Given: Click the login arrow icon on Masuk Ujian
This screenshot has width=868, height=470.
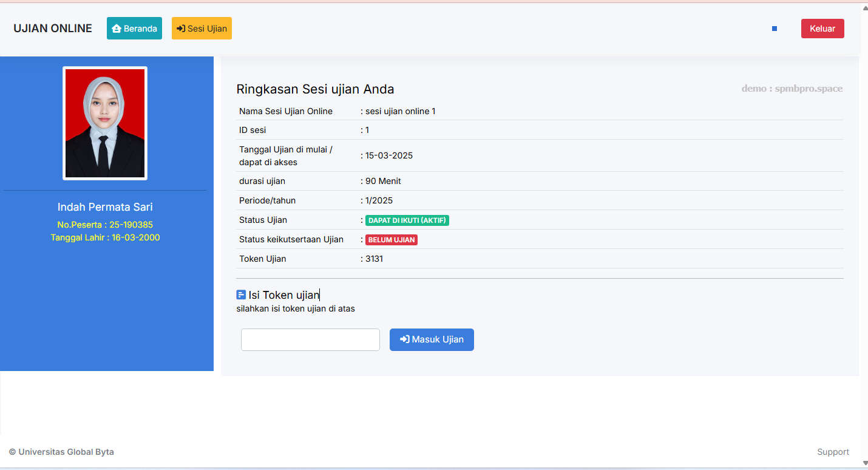Looking at the screenshot, I should [x=404, y=339].
